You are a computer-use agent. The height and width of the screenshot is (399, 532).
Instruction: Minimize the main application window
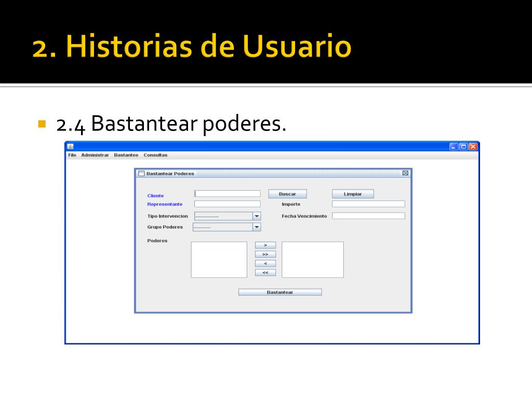click(x=454, y=147)
